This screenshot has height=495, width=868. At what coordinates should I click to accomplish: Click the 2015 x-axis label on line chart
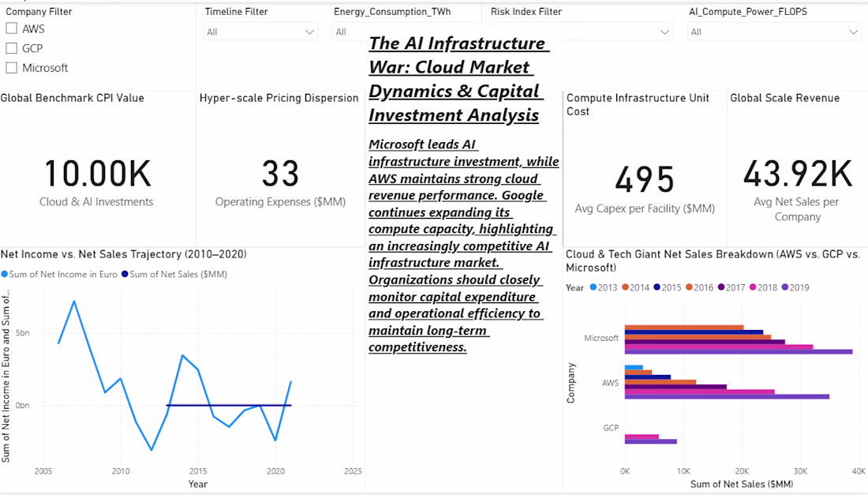coord(198,471)
